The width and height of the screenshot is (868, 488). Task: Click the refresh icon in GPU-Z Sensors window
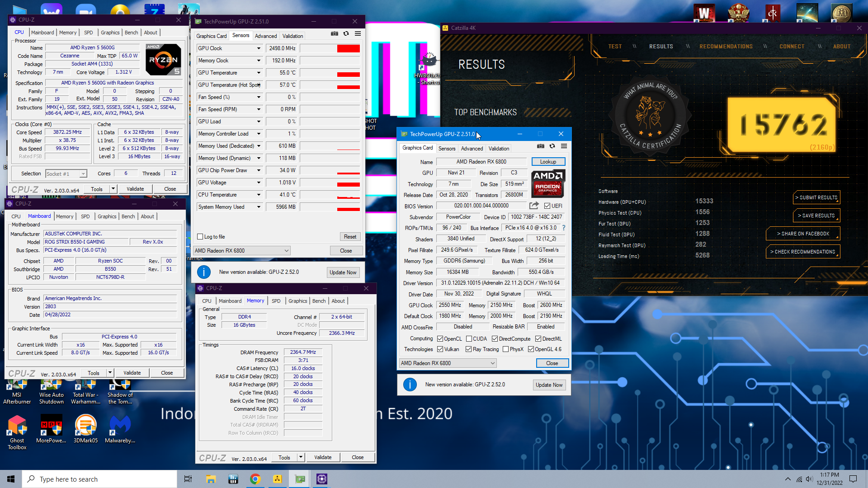point(346,33)
